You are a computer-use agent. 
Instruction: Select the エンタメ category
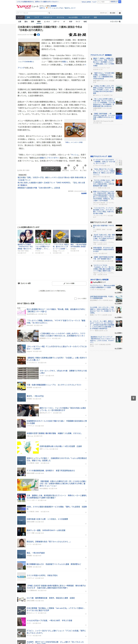(47, 21)
